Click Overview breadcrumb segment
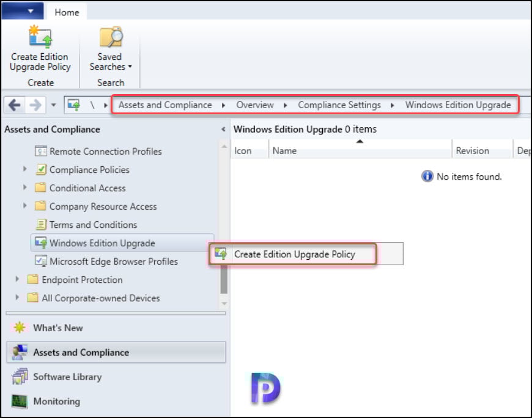The height and width of the screenshot is (418, 532). [x=255, y=105]
